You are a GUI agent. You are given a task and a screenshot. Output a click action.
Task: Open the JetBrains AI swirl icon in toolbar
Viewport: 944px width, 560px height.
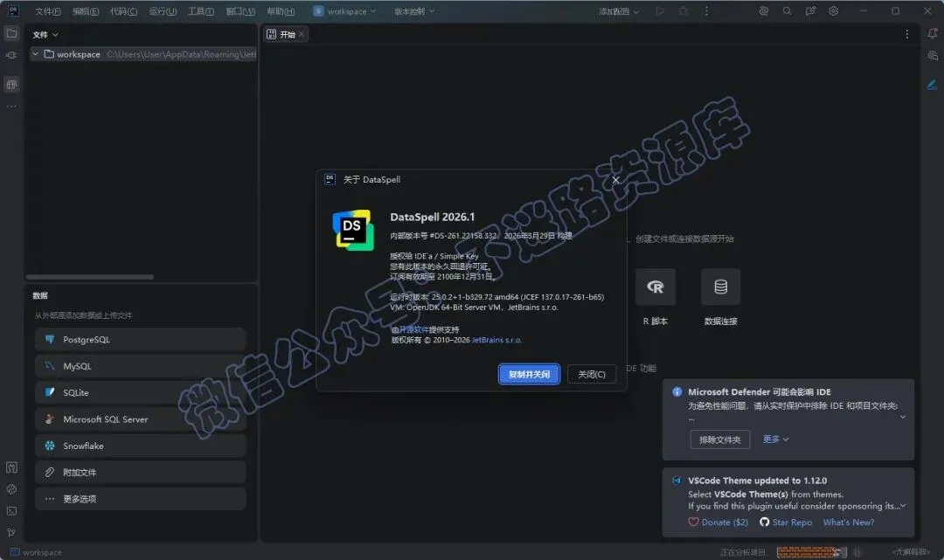point(764,10)
